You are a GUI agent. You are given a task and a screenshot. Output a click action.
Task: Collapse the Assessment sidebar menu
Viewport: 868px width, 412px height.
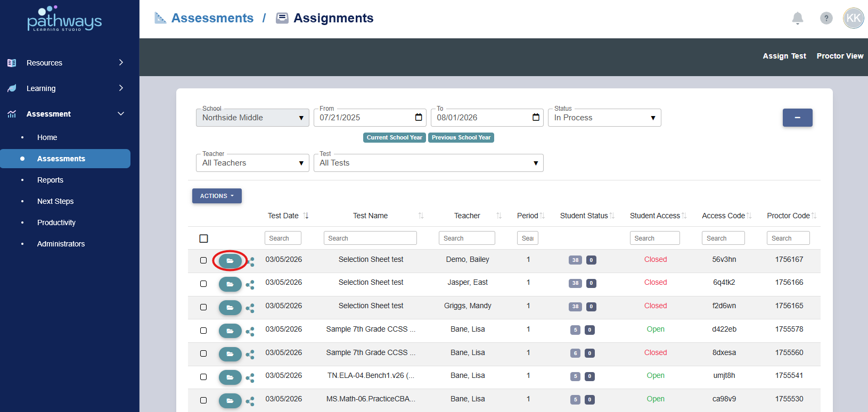click(x=65, y=114)
